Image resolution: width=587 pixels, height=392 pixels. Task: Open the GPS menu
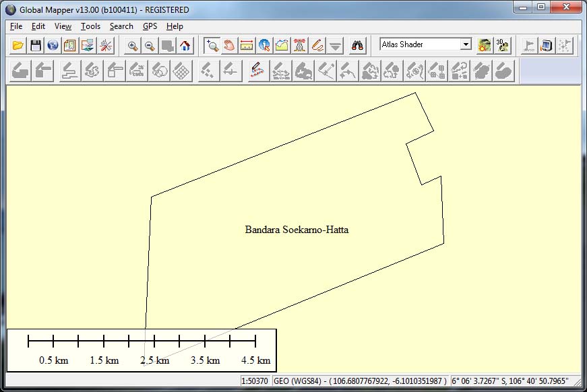pos(150,26)
